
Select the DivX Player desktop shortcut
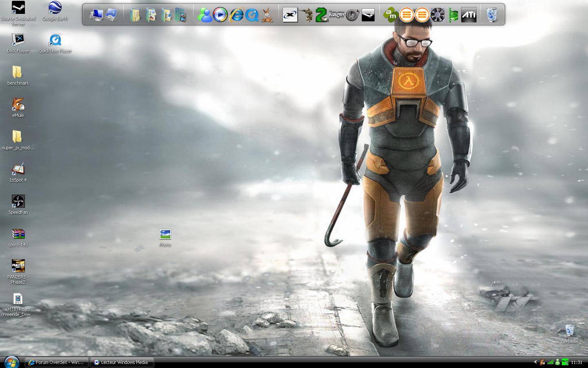pyautogui.click(x=18, y=43)
